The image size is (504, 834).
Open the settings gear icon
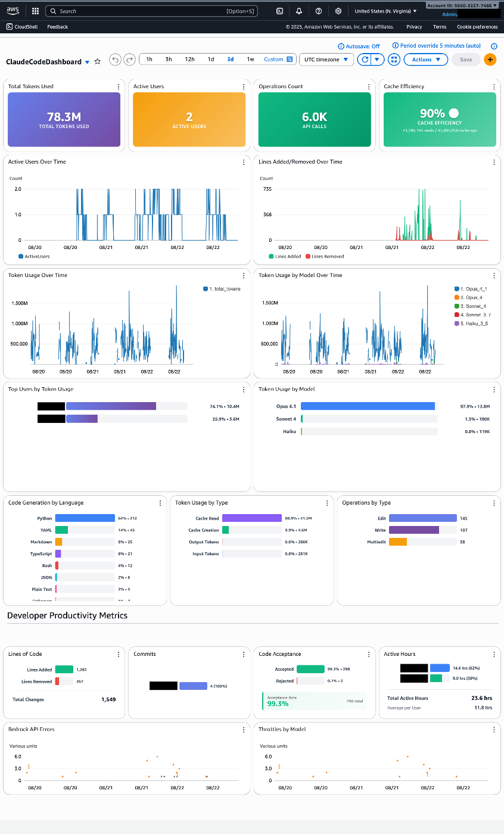click(x=338, y=11)
